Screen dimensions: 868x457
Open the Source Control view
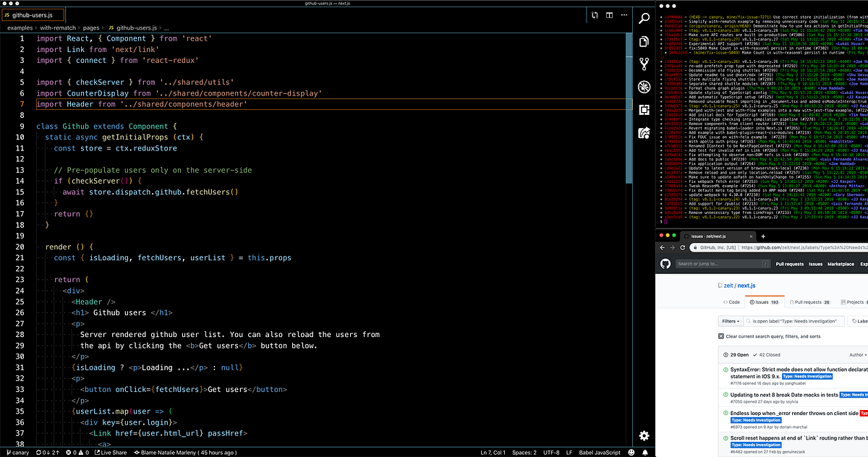click(x=643, y=64)
